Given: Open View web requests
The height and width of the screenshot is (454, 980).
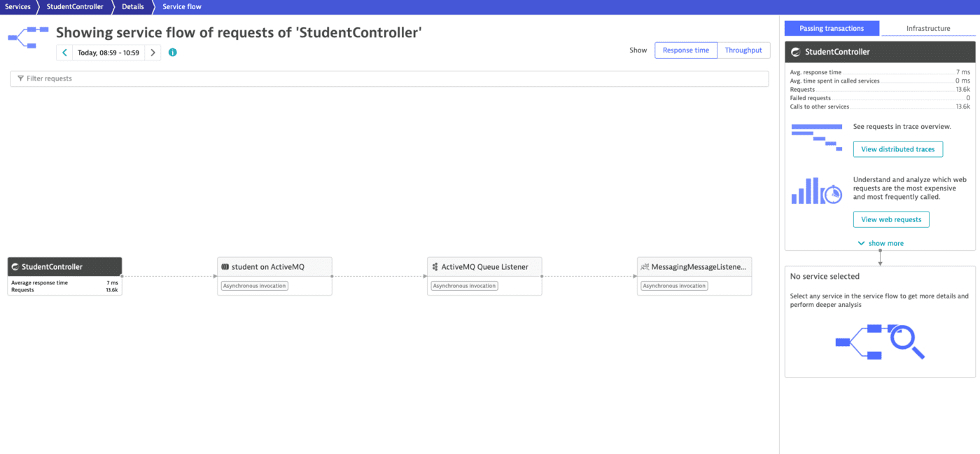Looking at the screenshot, I should click(891, 219).
